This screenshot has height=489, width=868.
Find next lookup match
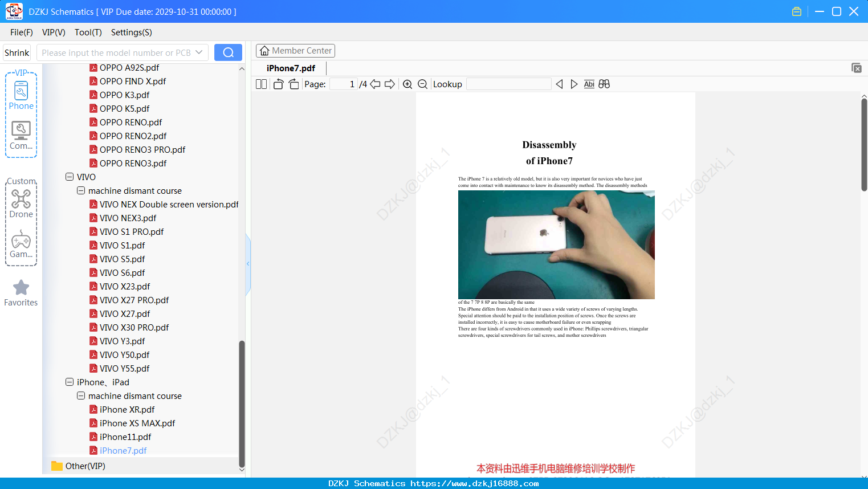click(574, 84)
